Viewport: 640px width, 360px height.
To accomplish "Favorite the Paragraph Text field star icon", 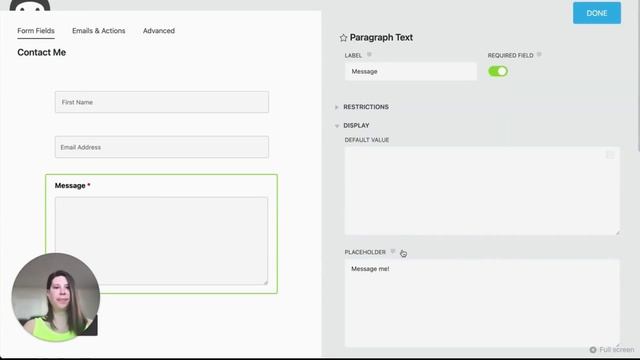I will pos(343,38).
